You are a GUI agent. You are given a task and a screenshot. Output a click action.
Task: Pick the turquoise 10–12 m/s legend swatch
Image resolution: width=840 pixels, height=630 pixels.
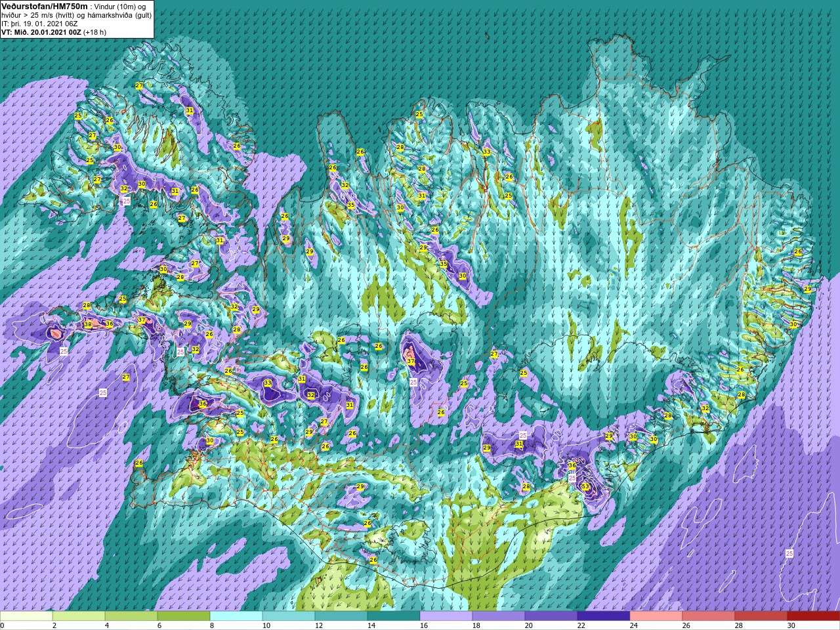point(289,616)
